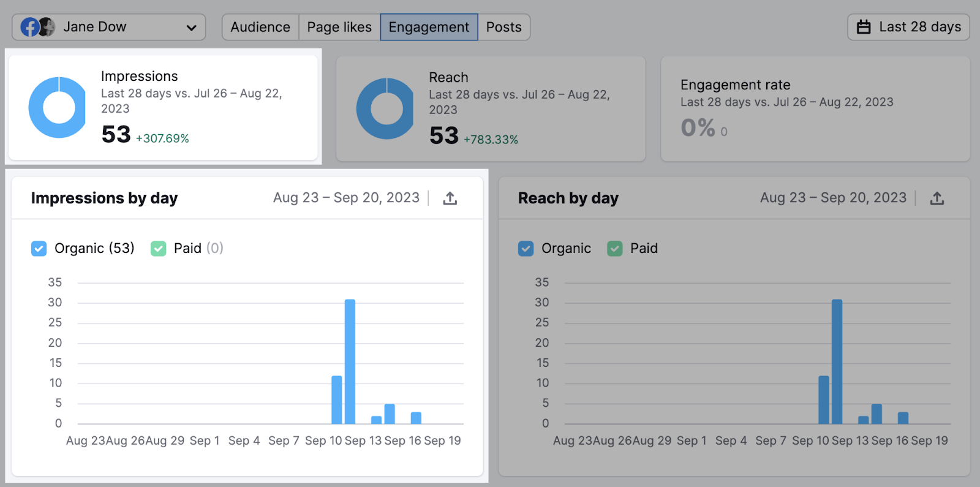The height and width of the screenshot is (487, 980).
Task: Click the Reach by day title
Action: pos(568,198)
